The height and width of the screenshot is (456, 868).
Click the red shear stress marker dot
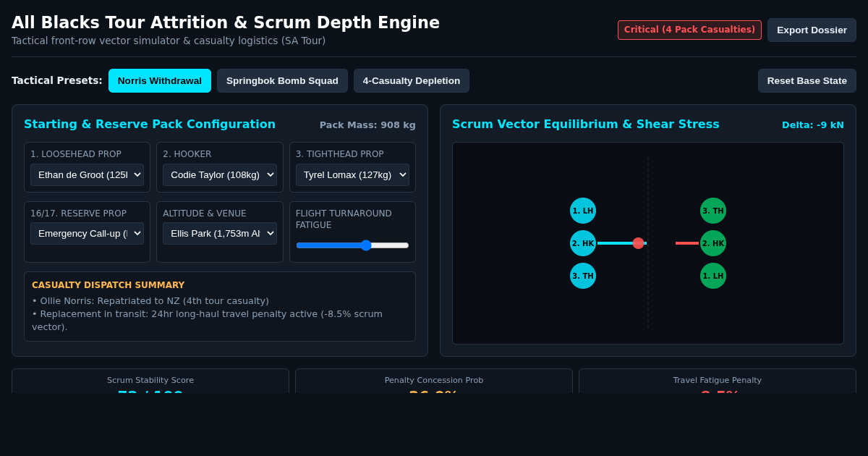coord(638,243)
